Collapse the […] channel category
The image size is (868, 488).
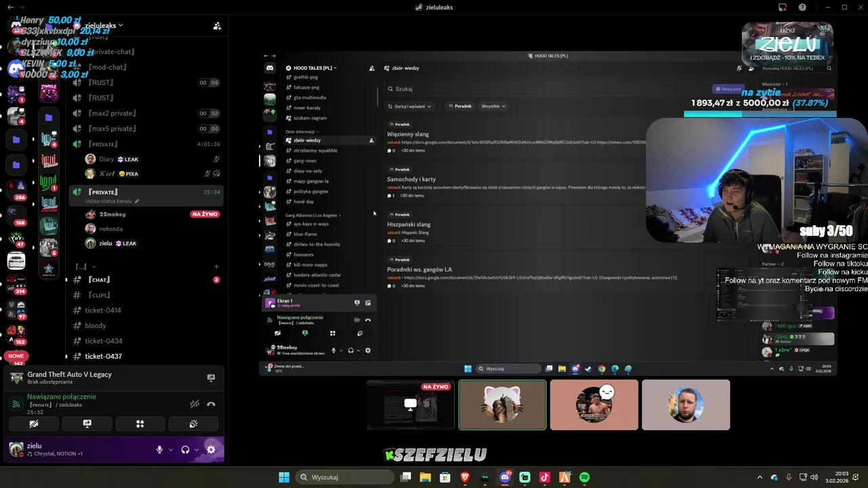coord(85,266)
